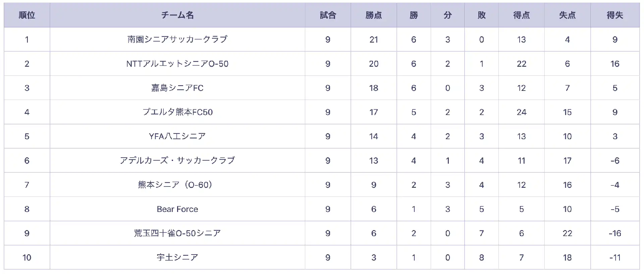Click the 得点 column header
The height and width of the screenshot is (274, 644).
coord(521,15)
